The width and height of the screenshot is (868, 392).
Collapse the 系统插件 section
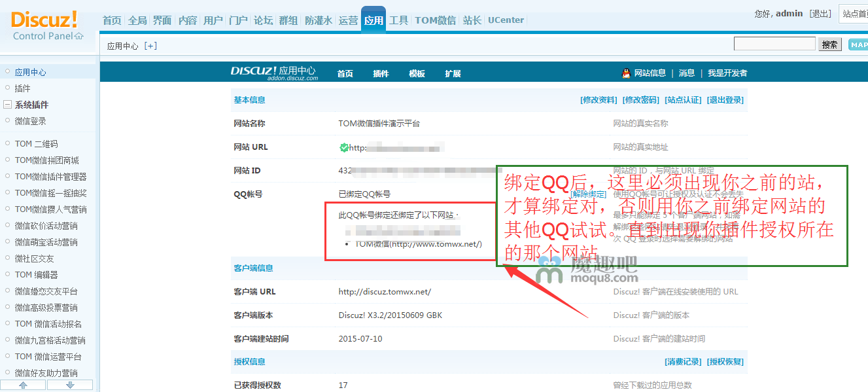point(8,105)
